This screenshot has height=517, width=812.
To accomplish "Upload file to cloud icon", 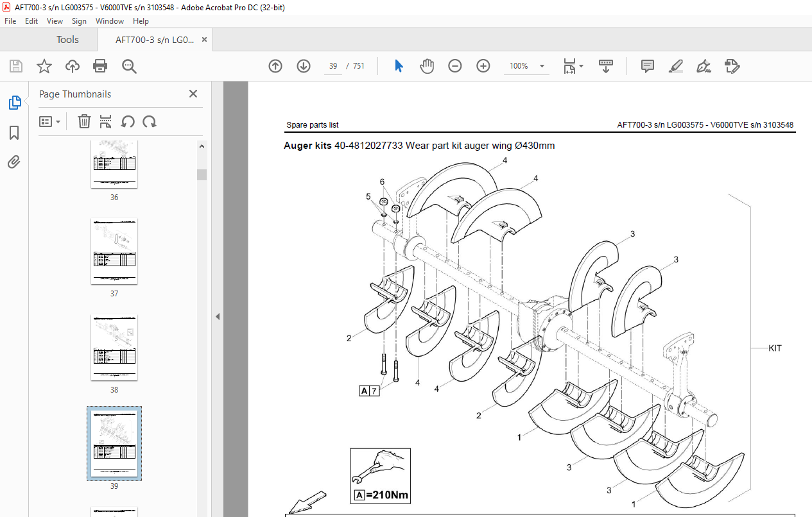I will (73, 66).
